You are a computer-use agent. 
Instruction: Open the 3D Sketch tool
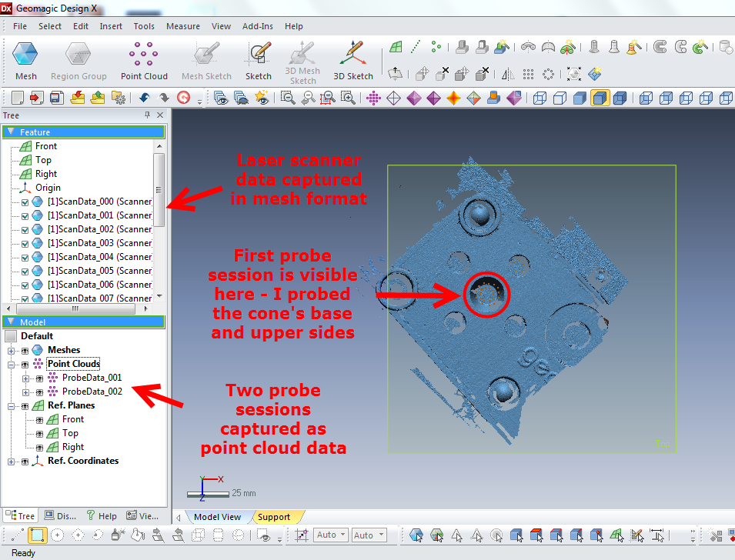352,58
